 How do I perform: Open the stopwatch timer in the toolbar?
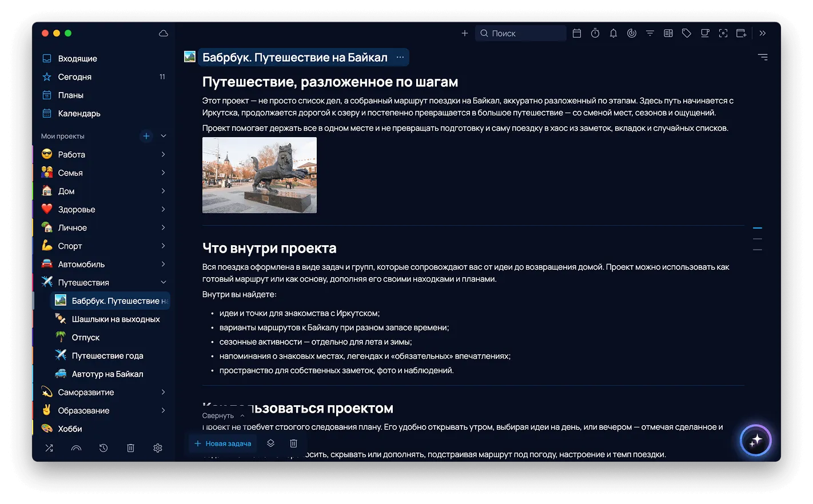[x=595, y=33]
